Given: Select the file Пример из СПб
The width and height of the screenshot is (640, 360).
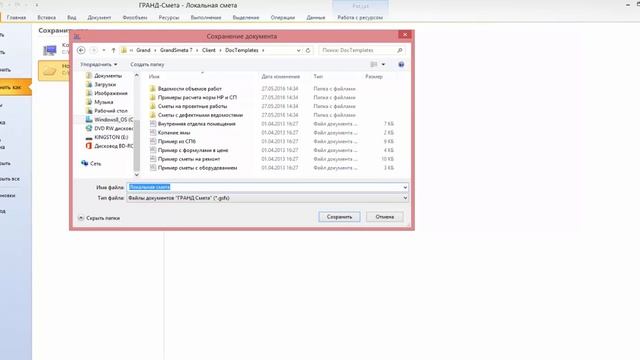Looking at the screenshot, I should (x=177, y=141).
